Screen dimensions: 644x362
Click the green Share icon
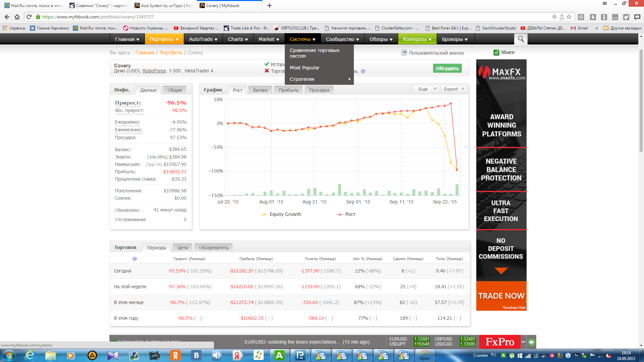click(x=496, y=52)
